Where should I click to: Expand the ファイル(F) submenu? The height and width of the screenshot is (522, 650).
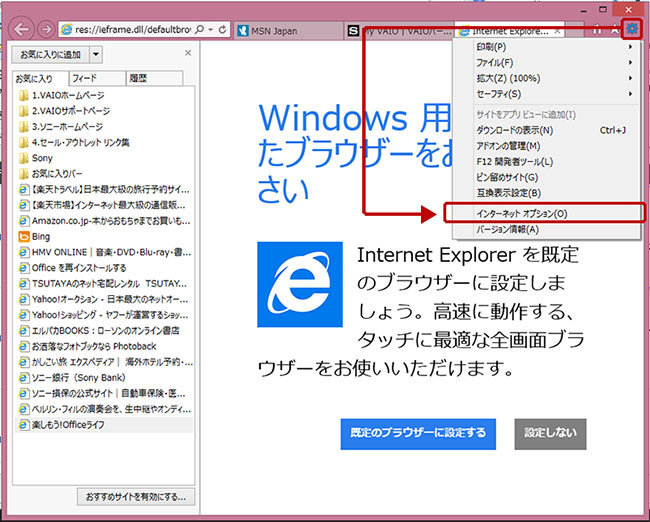546,63
